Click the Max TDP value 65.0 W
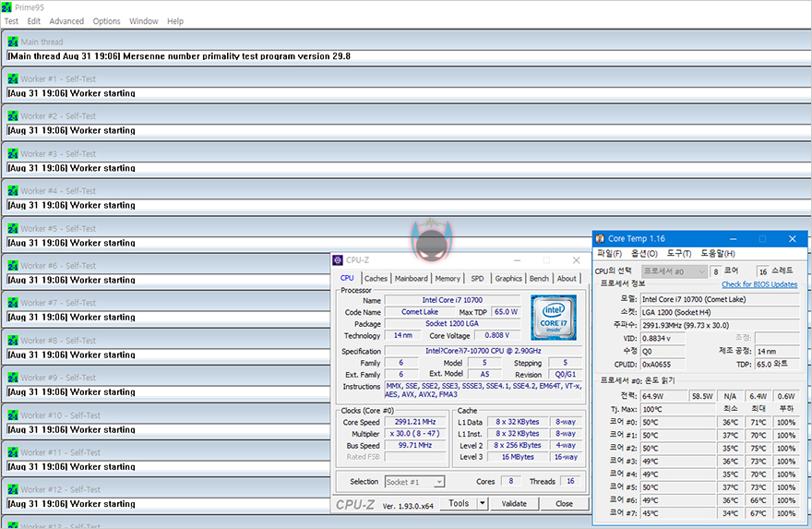The width and height of the screenshot is (812, 529). tap(506, 312)
